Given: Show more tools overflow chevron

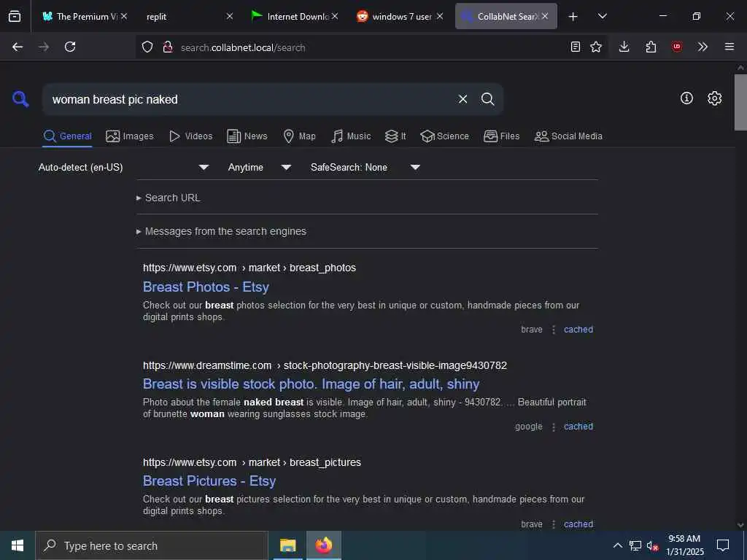Looking at the screenshot, I should coord(703,47).
